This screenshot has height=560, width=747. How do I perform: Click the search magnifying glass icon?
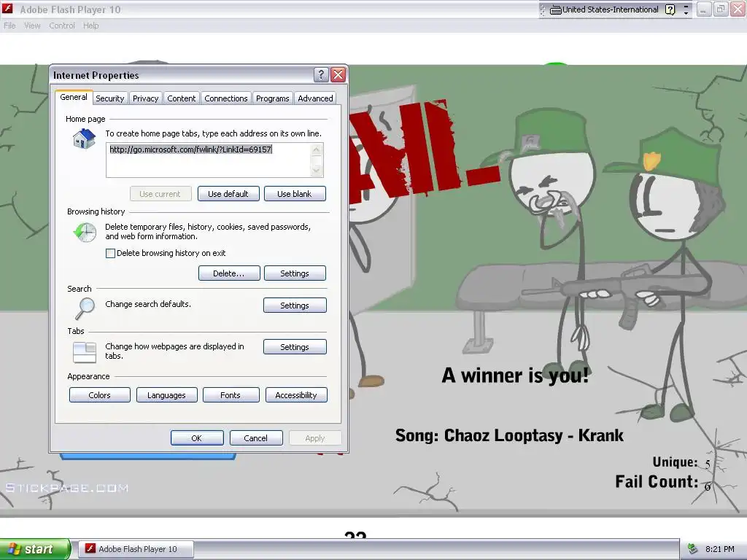point(85,308)
